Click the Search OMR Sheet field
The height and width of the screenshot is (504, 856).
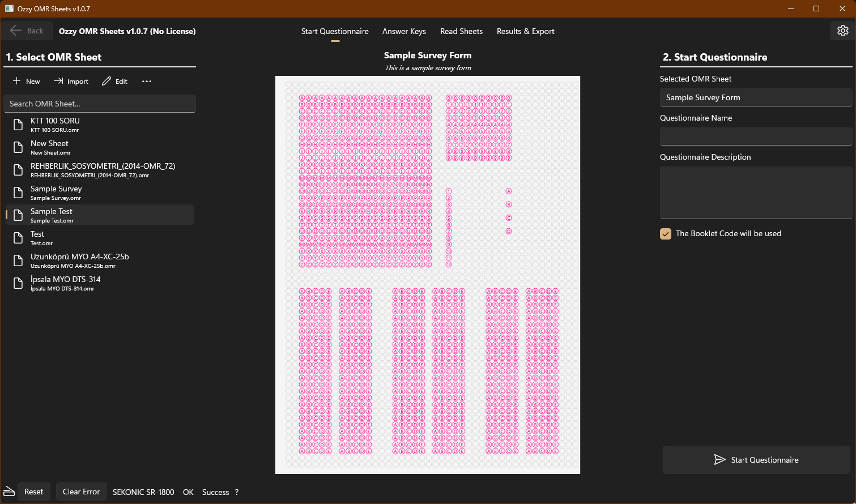(100, 104)
